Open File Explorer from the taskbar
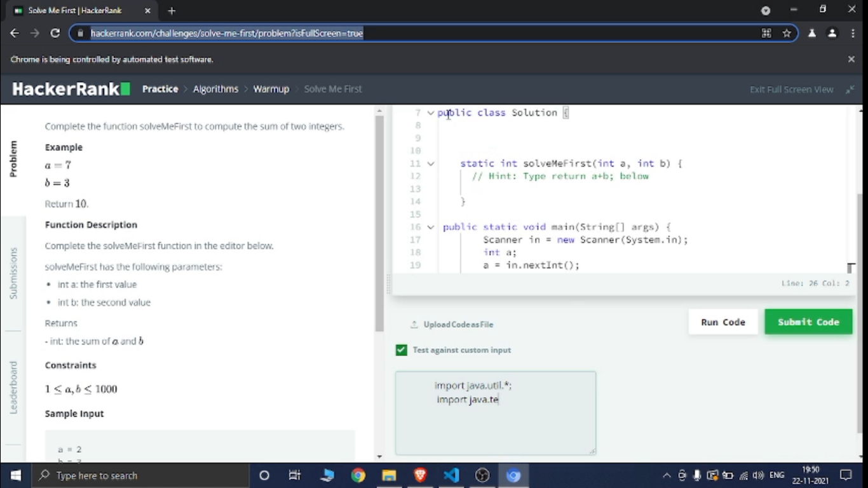 point(389,475)
